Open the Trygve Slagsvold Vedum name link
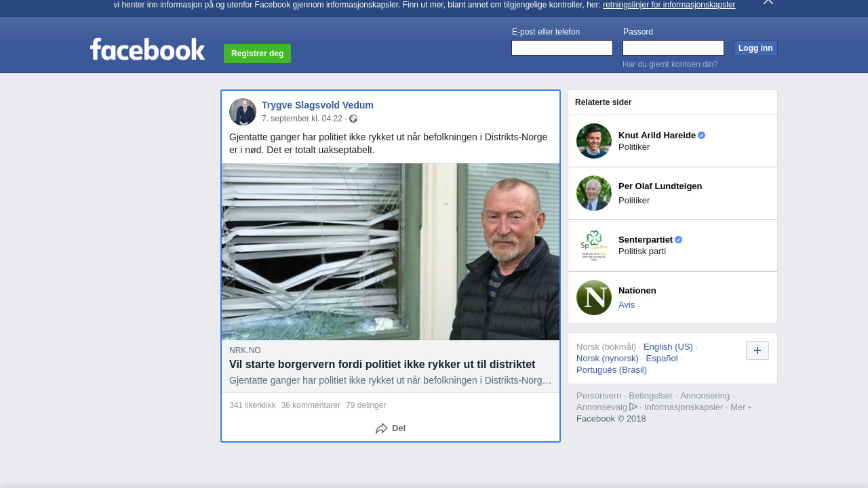Image resolution: width=868 pixels, height=488 pixels. click(x=317, y=105)
